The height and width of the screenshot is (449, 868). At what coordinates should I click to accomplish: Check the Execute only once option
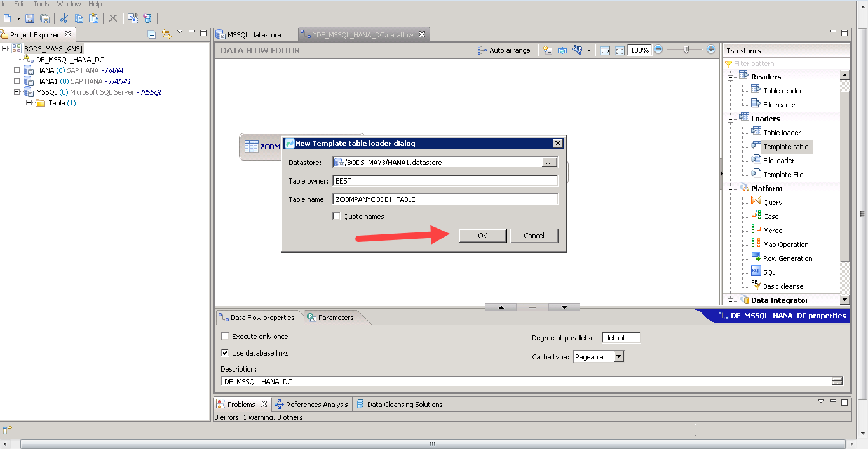[224, 336]
